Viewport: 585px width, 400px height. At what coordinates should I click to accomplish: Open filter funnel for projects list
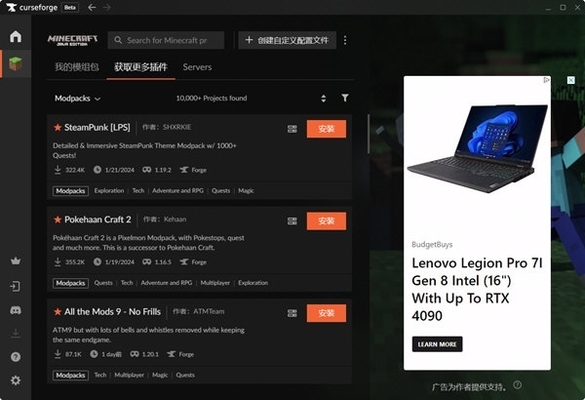click(x=345, y=98)
